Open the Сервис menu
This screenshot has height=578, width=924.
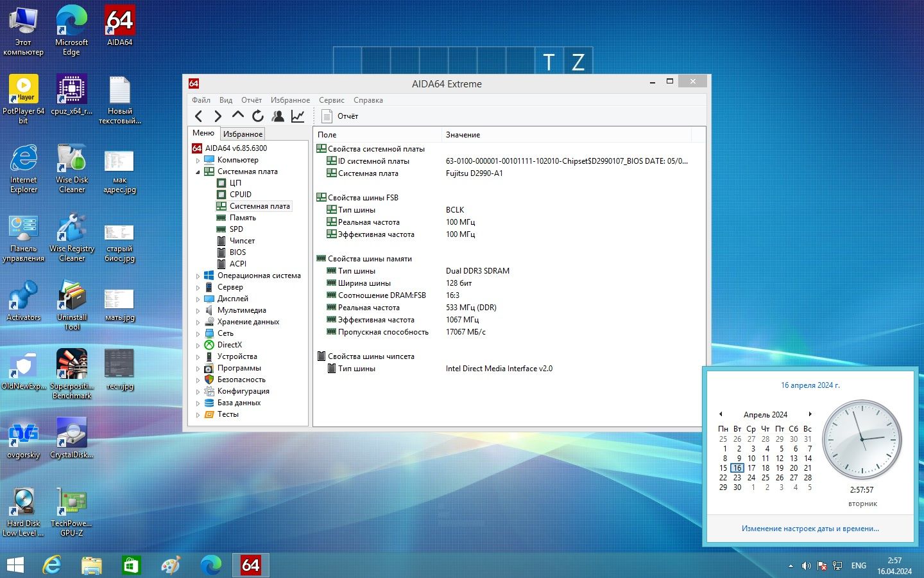(x=332, y=100)
